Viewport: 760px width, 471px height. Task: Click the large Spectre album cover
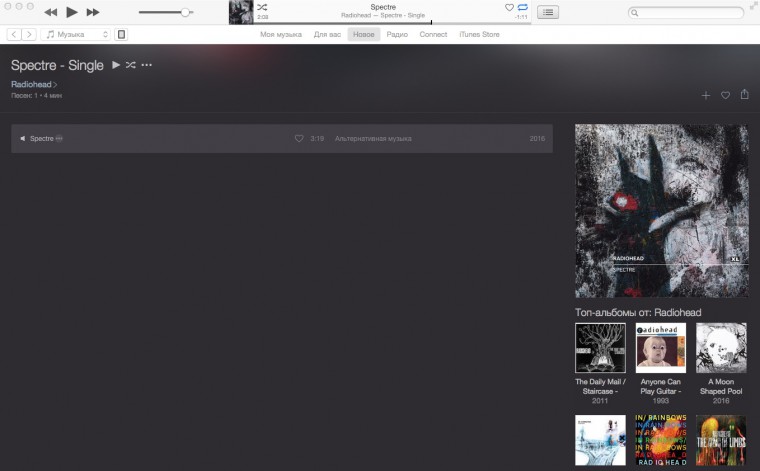[662, 211]
